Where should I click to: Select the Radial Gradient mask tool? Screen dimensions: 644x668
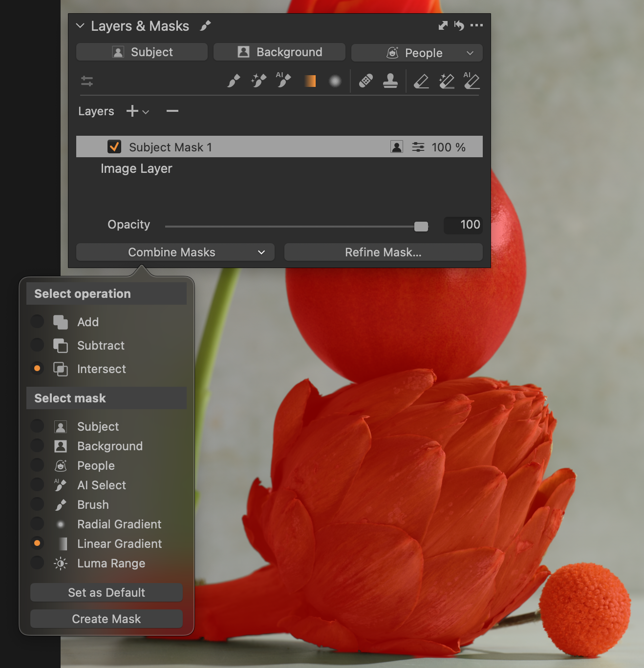(335, 81)
